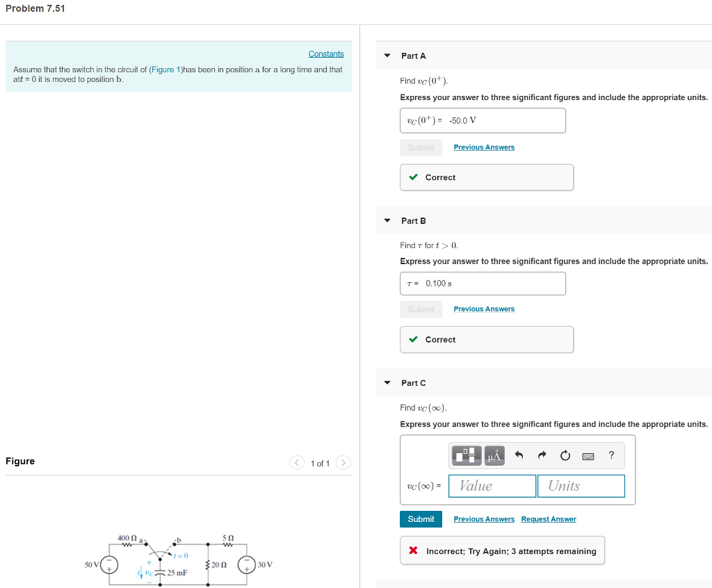The height and width of the screenshot is (588, 712).
Task: Collapse Part C using its triangle
Action: click(x=387, y=382)
